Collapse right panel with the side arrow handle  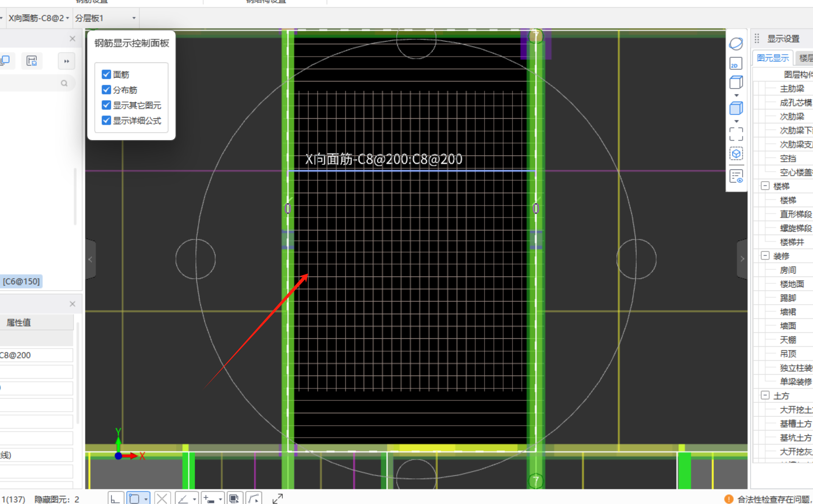point(742,259)
